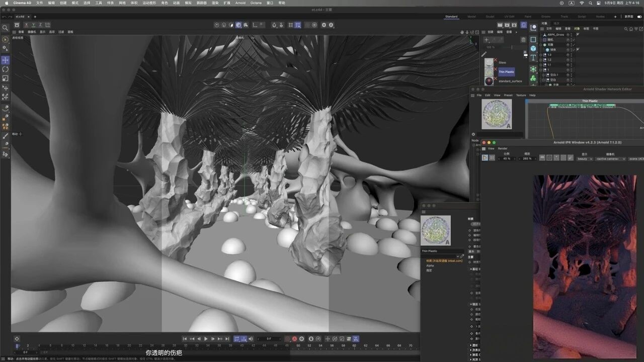Toggle the X axis lock
The height and width of the screenshot is (362, 644).
(27, 25)
